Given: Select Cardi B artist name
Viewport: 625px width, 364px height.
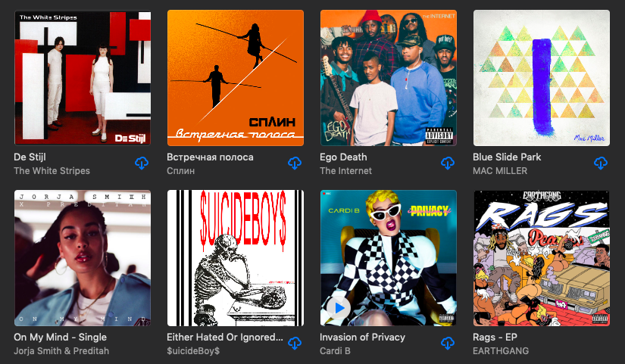Looking at the screenshot, I should coord(335,351).
